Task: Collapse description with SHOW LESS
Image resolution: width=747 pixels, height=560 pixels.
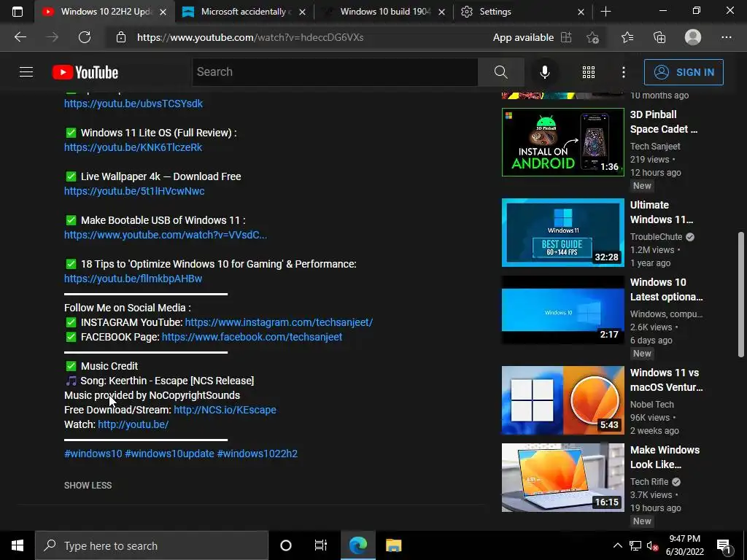Action: point(88,485)
